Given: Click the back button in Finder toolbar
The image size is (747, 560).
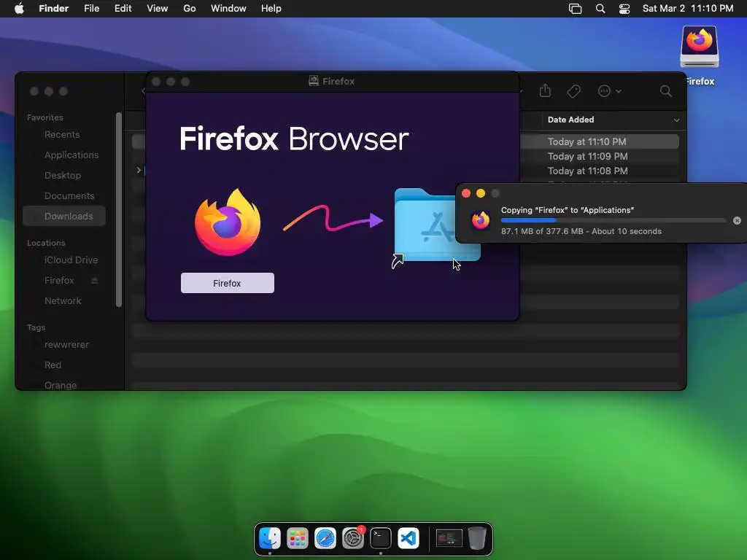Looking at the screenshot, I should (143, 91).
